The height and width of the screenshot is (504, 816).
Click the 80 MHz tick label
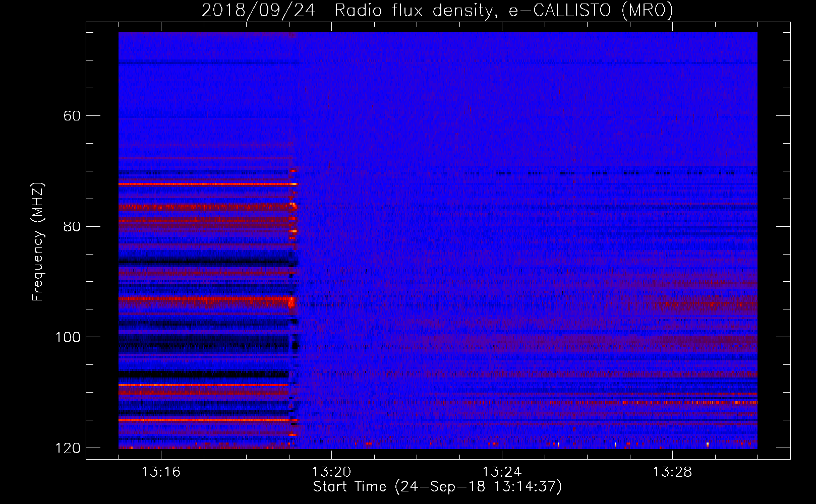[x=72, y=226]
